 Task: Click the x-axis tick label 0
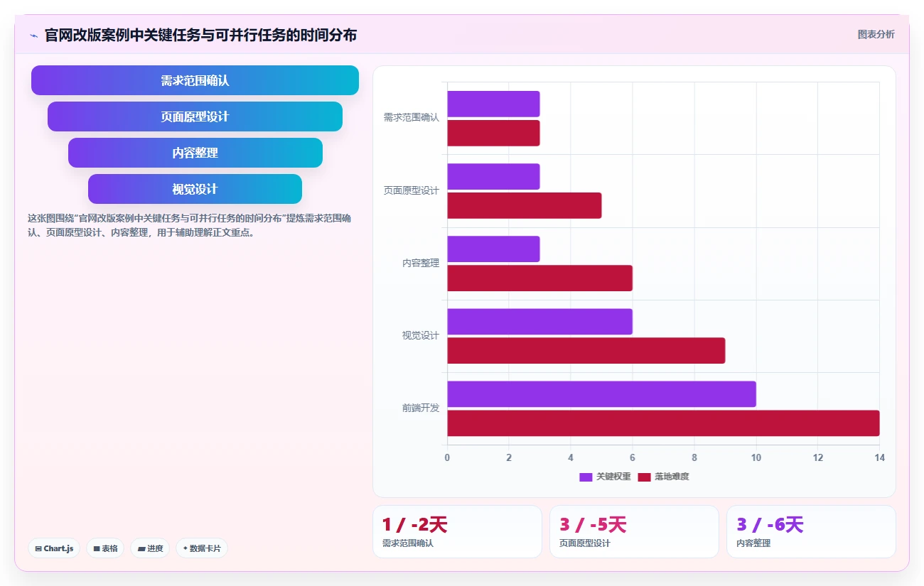[x=447, y=458]
